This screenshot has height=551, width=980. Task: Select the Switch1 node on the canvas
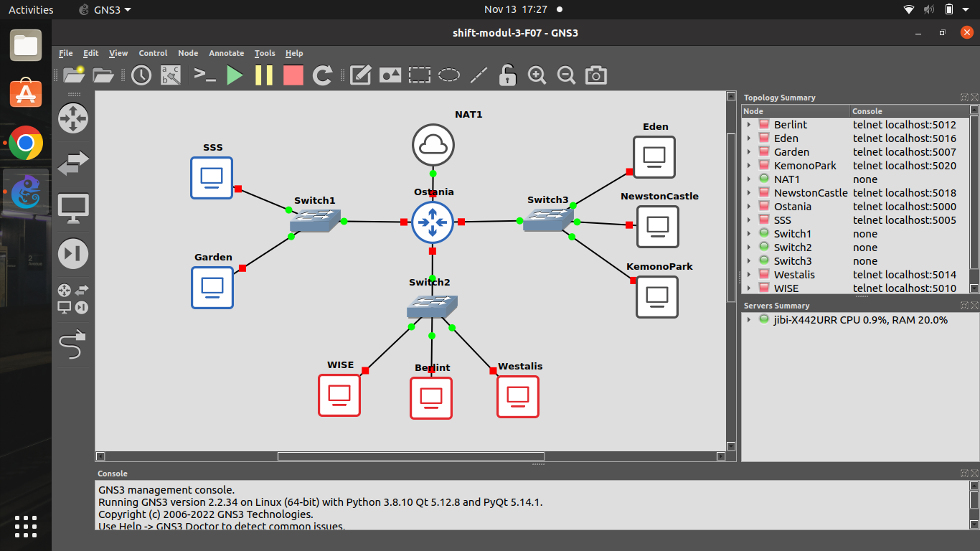315,221
